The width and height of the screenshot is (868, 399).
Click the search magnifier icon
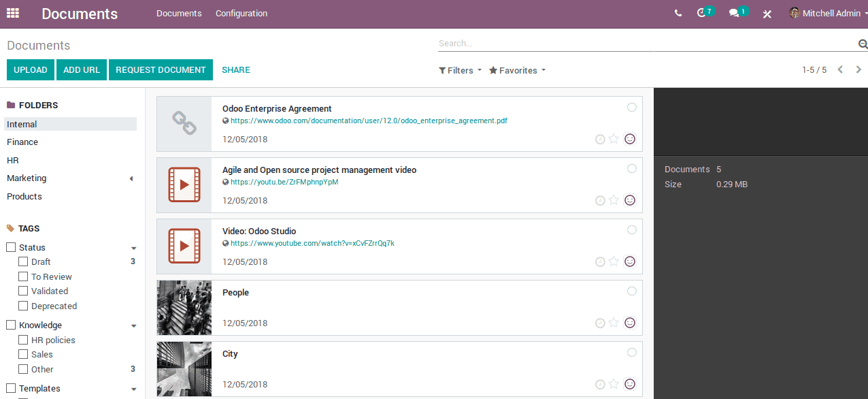click(863, 44)
